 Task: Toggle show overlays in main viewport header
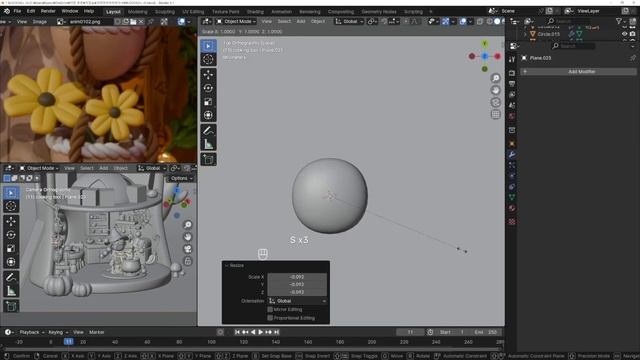coord(463,21)
